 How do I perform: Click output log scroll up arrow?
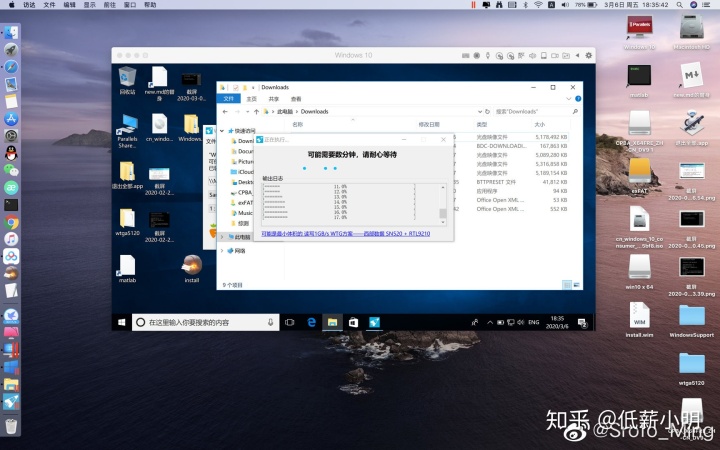point(443,187)
